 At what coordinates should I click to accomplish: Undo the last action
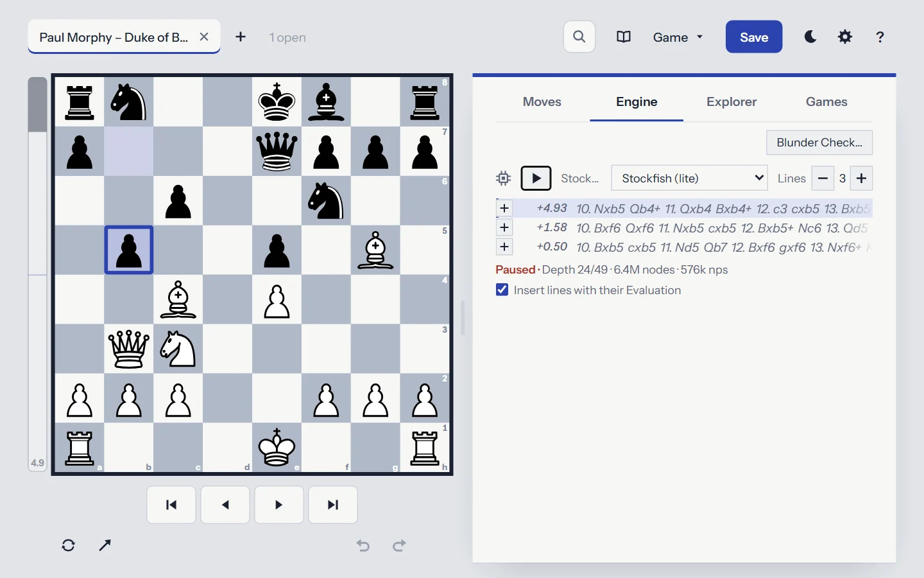click(363, 545)
